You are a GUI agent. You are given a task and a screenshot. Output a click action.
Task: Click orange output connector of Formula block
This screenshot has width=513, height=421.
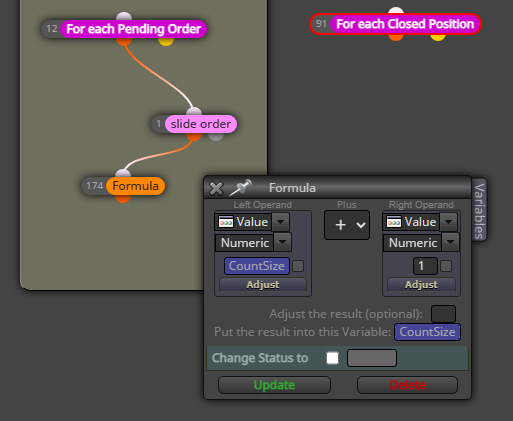123,198
